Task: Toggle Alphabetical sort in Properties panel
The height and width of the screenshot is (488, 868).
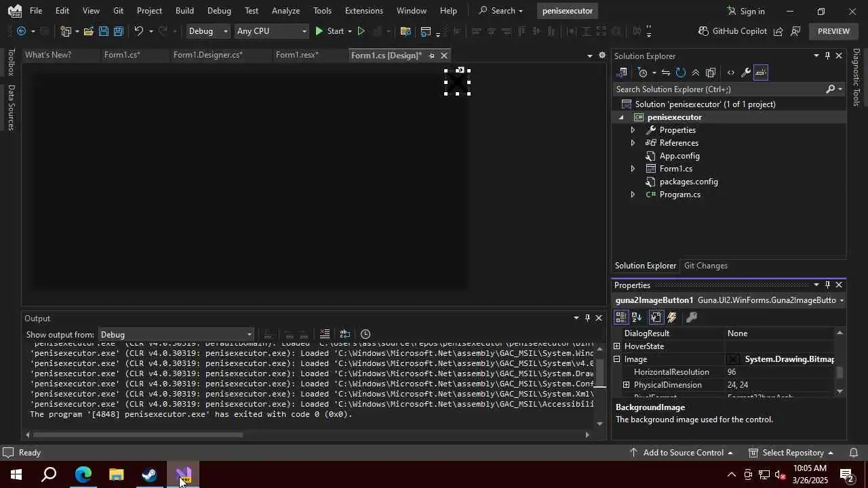Action: [637, 317]
